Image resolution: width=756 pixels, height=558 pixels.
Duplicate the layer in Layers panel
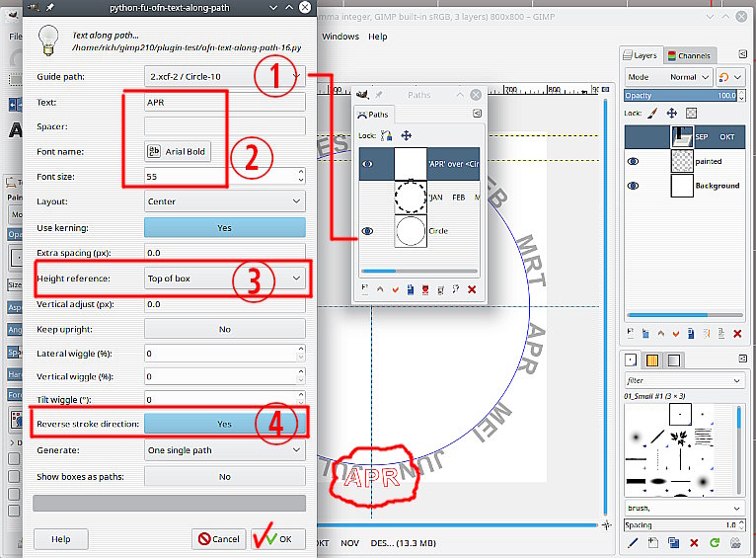691,333
